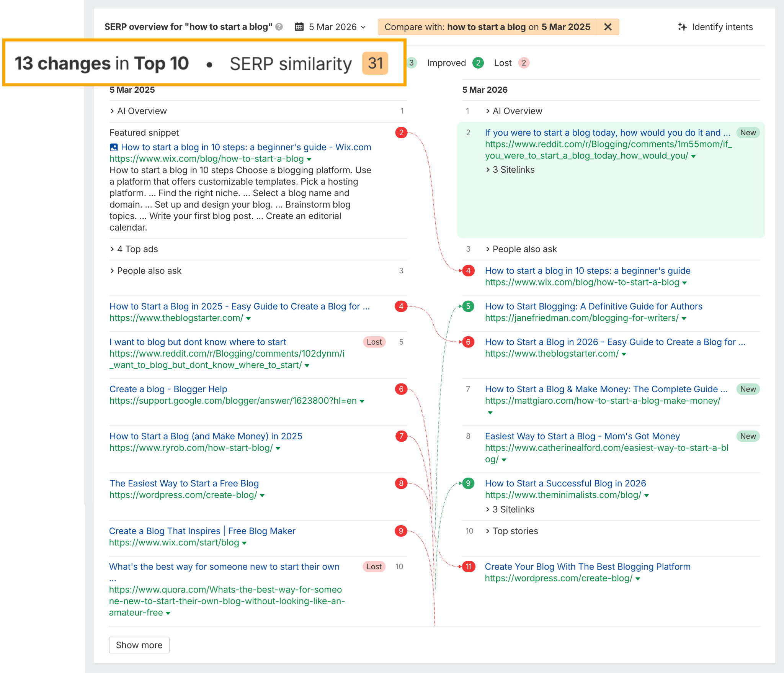Expand 3 Sitelinks under the Reddit result

513,169
